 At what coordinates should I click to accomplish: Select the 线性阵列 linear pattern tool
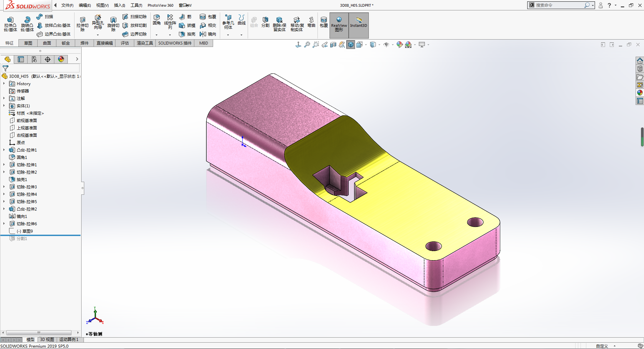(170, 22)
